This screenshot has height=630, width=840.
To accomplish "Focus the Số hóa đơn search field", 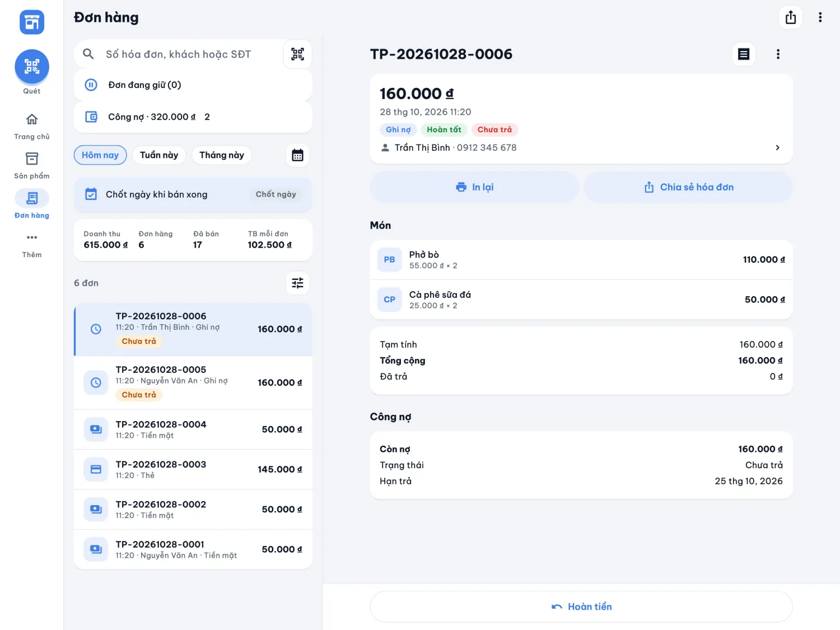I will [x=179, y=54].
